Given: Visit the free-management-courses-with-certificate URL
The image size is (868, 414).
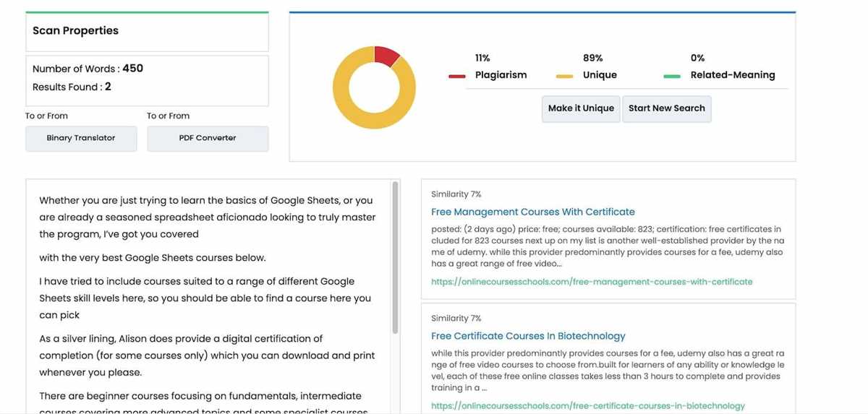Looking at the screenshot, I should (x=592, y=282).
